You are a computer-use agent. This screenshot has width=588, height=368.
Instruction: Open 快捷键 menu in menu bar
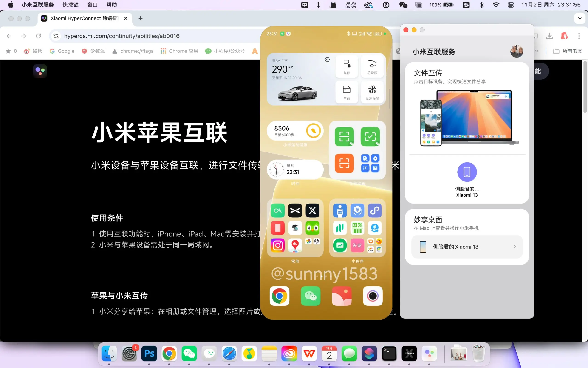[71, 5]
